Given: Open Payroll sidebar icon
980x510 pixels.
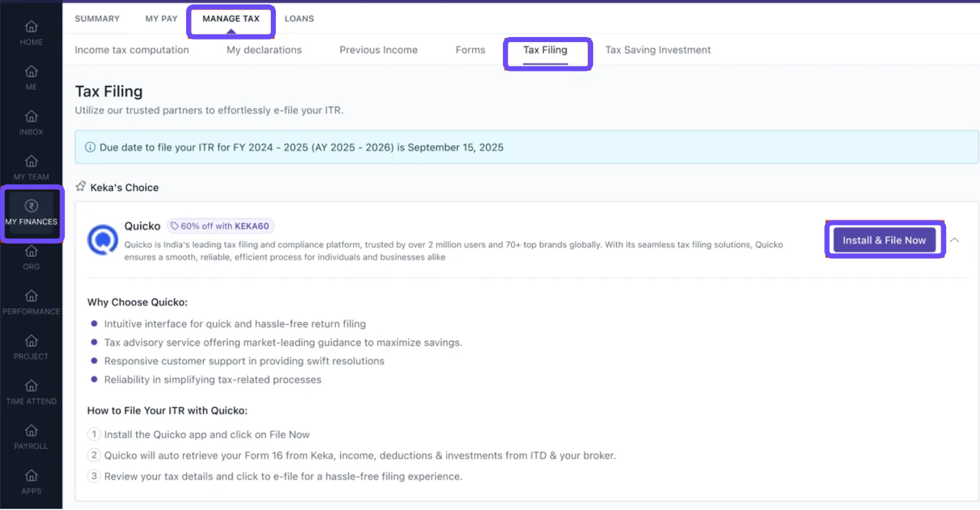Looking at the screenshot, I should click(x=31, y=431).
